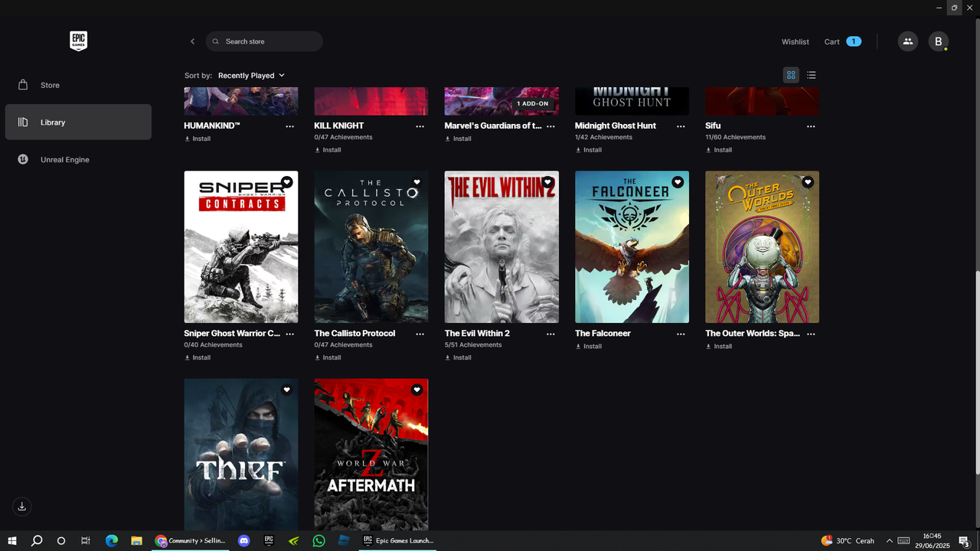Install The Evil Within 2
This screenshot has width=980, height=551.
[x=458, y=357]
